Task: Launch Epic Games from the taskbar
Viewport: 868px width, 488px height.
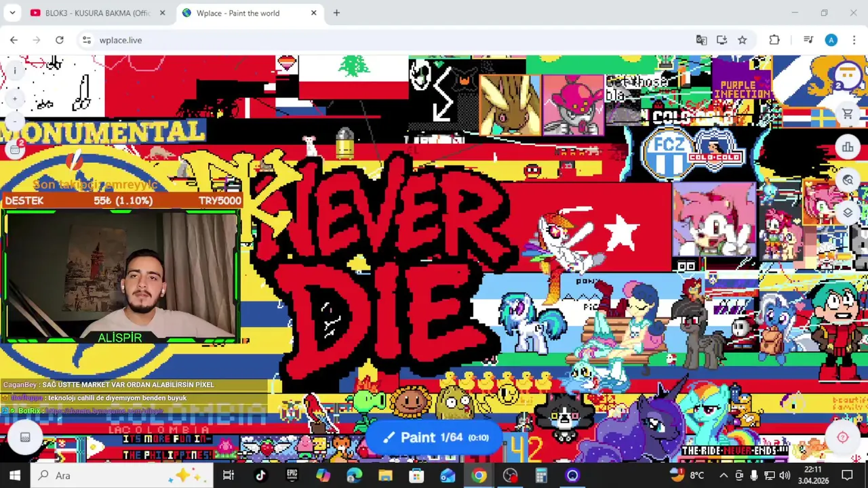Action: [292, 475]
